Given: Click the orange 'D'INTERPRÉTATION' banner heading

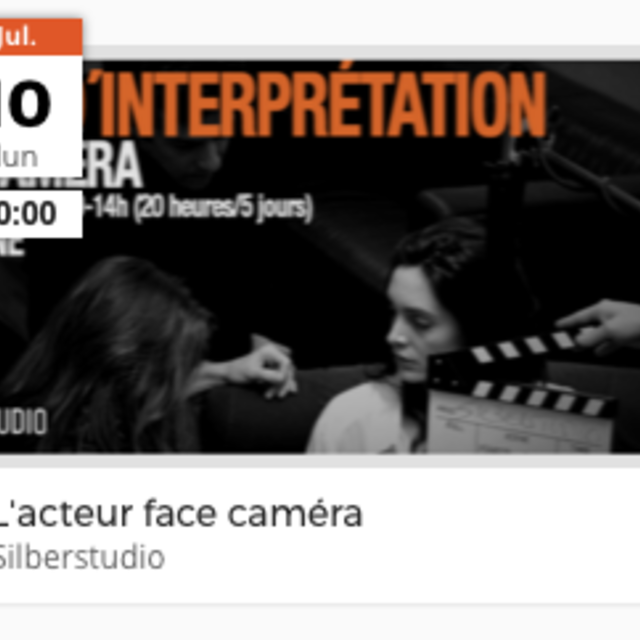Looking at the screenshot, I should click(x=316, y=104).
